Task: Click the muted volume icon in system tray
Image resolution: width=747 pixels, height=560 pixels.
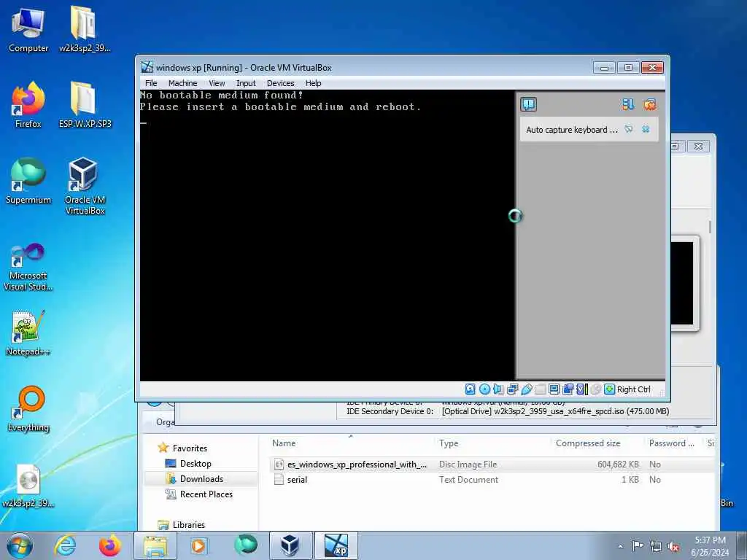Action: click(x=673, y=546)
